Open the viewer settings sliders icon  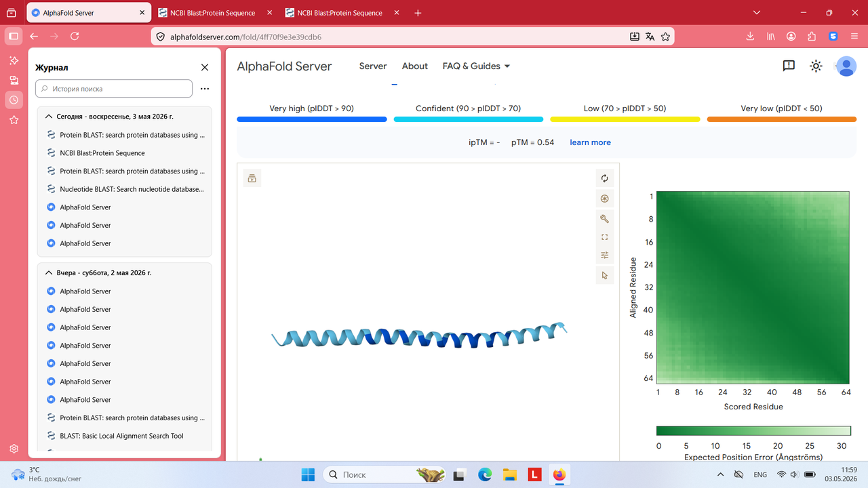click(604, 256)
